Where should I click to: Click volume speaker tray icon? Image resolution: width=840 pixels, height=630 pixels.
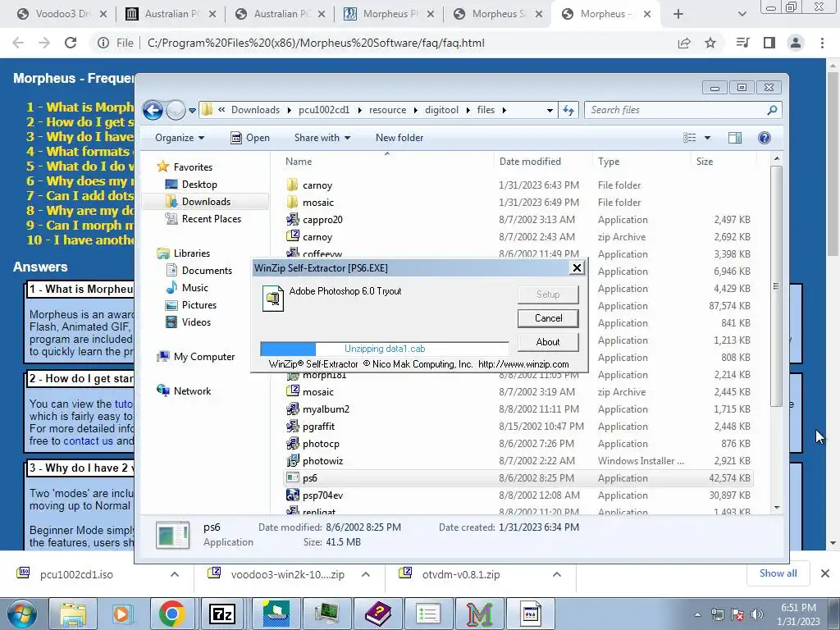coord(757,614)
